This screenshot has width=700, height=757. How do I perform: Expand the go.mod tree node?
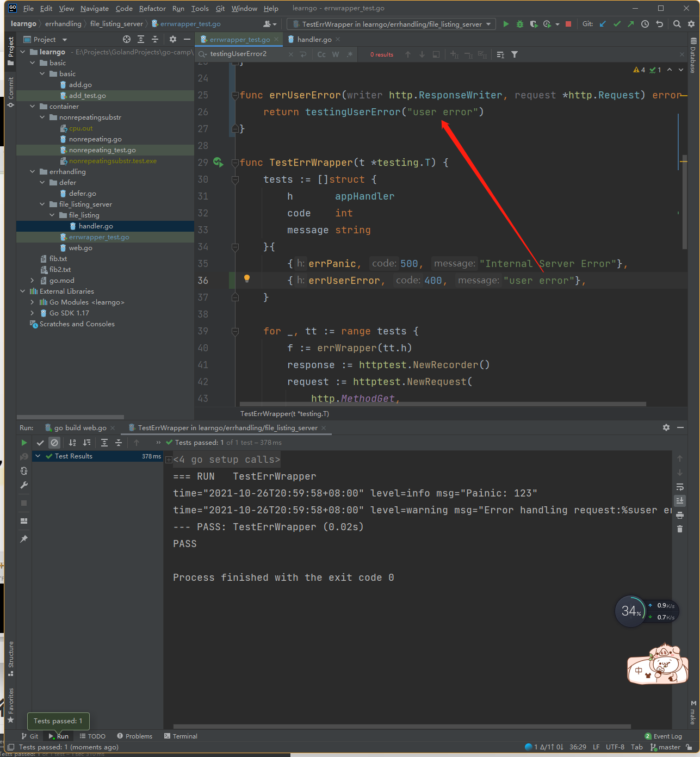click(32, 281)
